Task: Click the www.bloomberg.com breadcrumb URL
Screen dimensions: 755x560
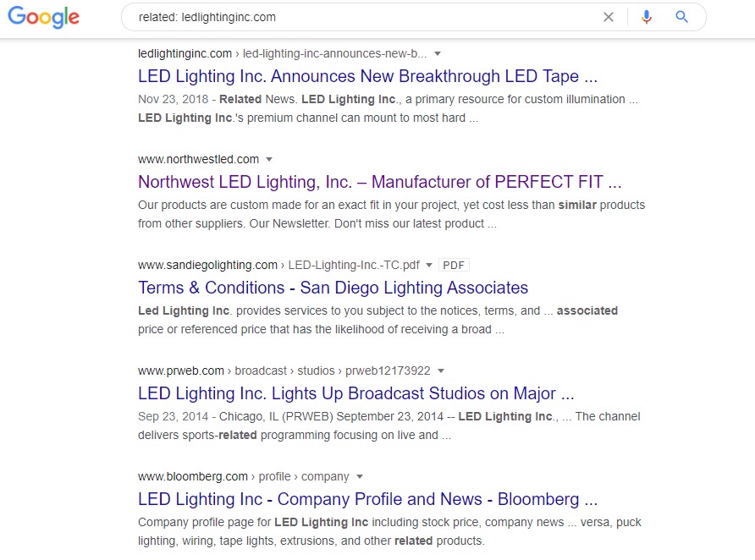Action: click(x=193, y=476)
